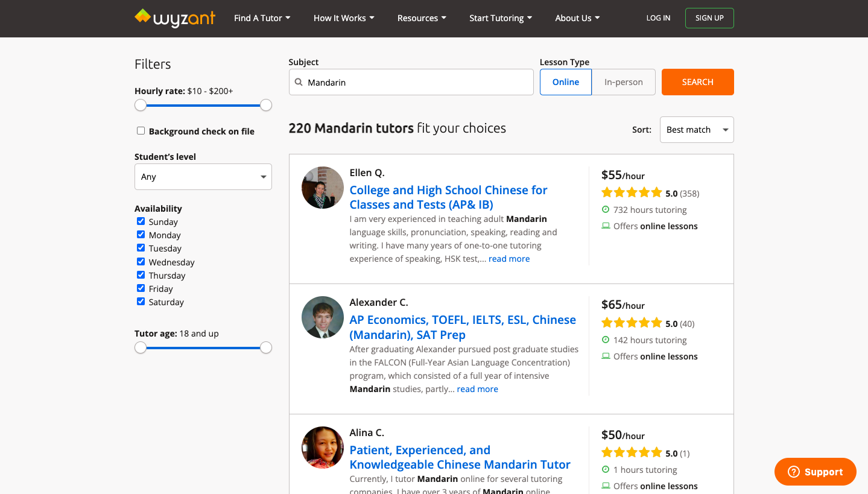Uncheck Saturday availability
Image resolution: width=868 pixels, height=494 pixels.
coord(141,302)
